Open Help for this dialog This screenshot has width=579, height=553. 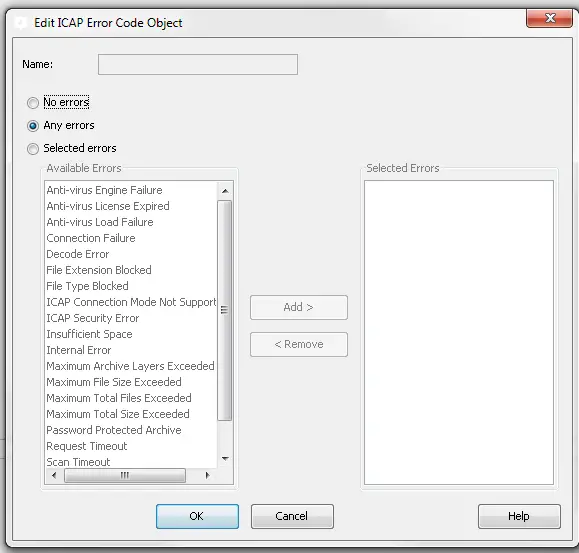click(519, 516)
